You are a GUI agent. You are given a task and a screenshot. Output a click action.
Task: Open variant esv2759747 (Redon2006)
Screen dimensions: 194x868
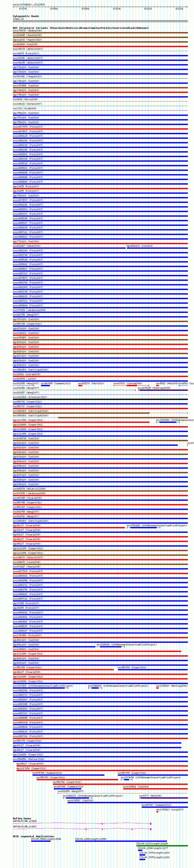coord(27,31)
